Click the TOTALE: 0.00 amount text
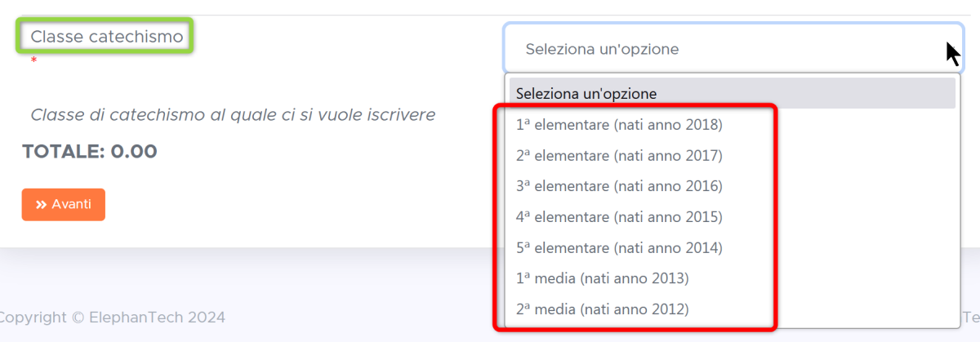Viewport: 980px width, 342px height. [x=90, y=151]
